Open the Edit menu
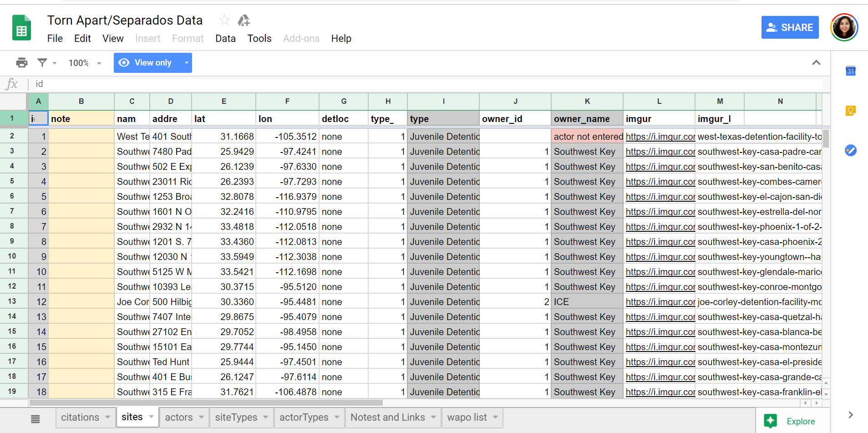 point(82,39)
